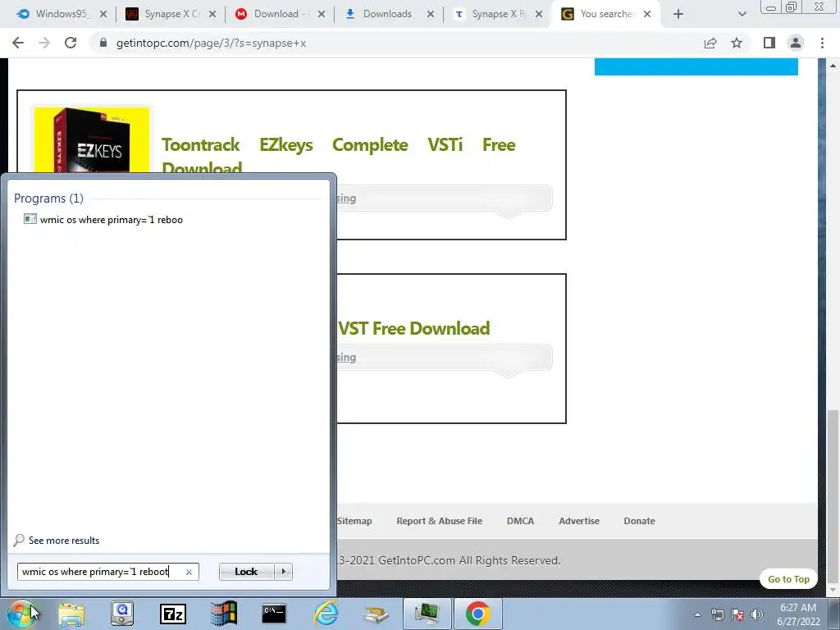Launch Internet Explorer from taskbar
840x630 pixels.
(x=326, y=614)
